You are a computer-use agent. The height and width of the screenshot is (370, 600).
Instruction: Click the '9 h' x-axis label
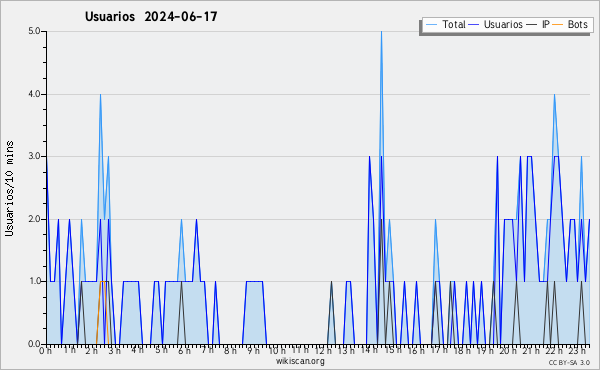253,350
